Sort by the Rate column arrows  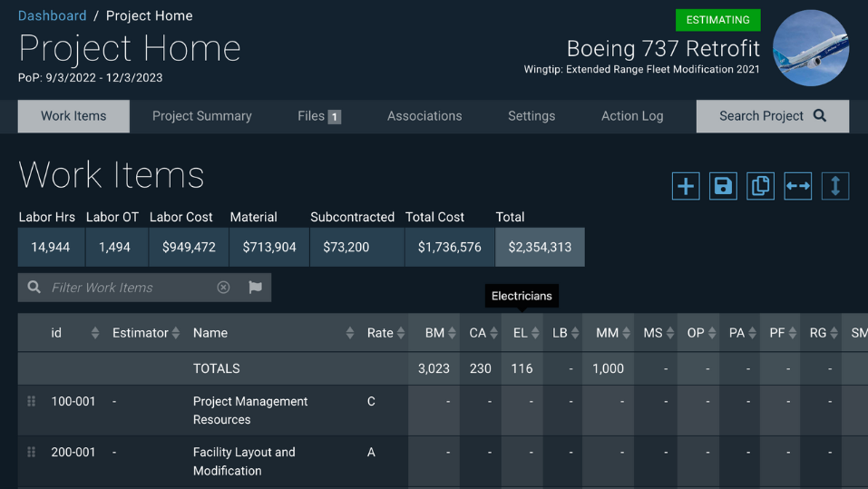401,333
